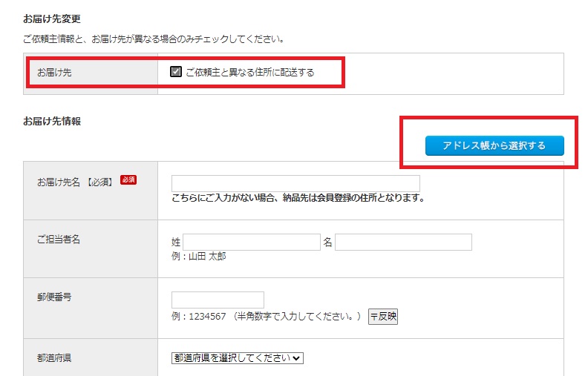Click the example text 例：山田 太郎
The width and height of the screenshot is (588, 376).
(198, 257)
